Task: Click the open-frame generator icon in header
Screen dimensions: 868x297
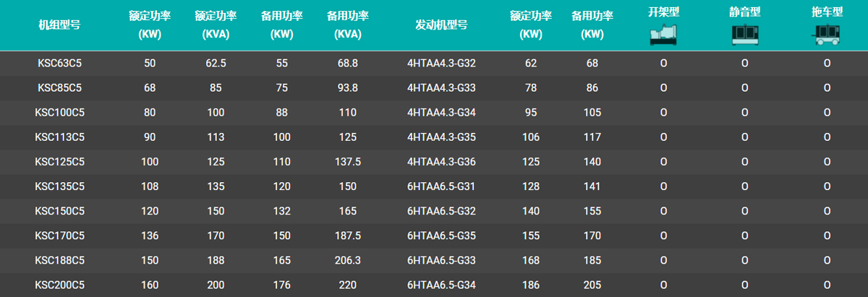Action: [x=663, y=36]
